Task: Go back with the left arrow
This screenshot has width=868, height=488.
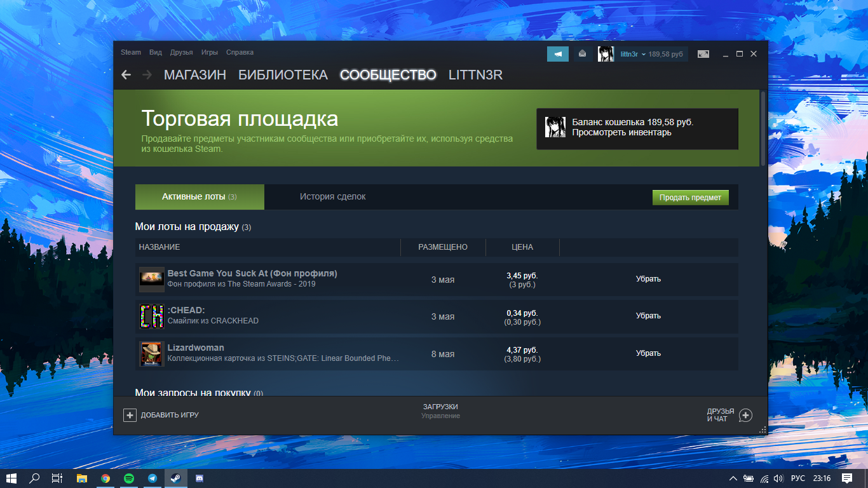Action: pos(126,75)
